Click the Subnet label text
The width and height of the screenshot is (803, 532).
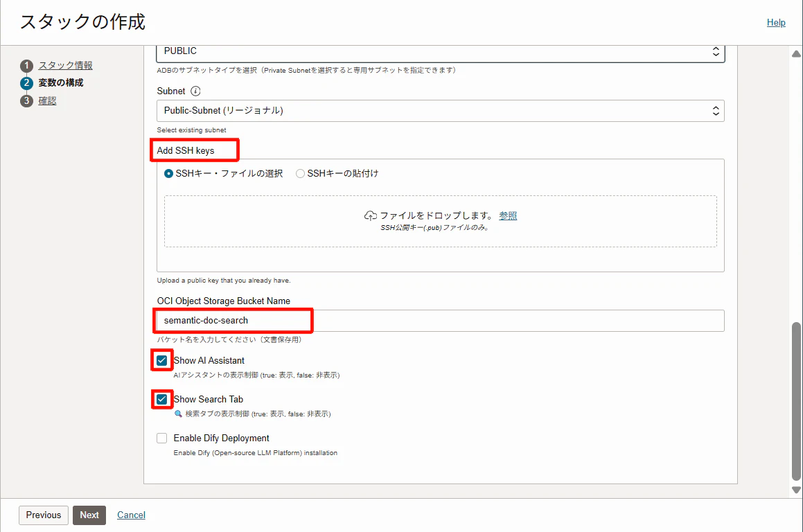click(x=171, y=91)
